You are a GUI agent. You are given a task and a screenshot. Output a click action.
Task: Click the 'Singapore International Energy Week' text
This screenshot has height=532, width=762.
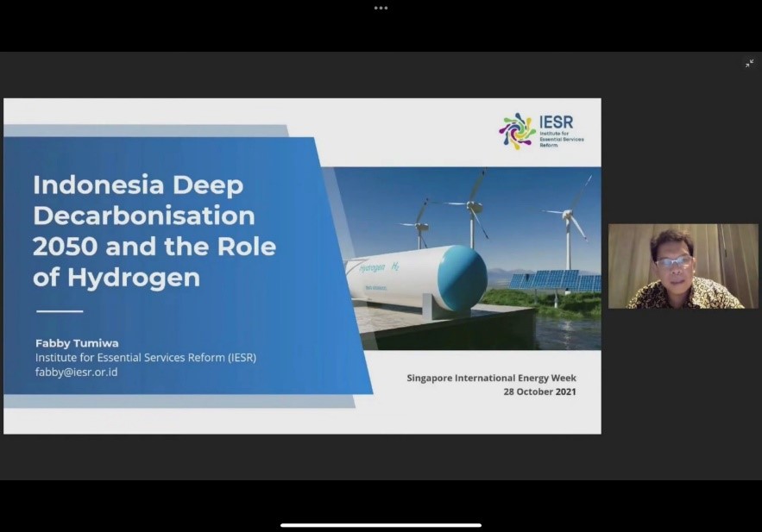pos(491,378)
